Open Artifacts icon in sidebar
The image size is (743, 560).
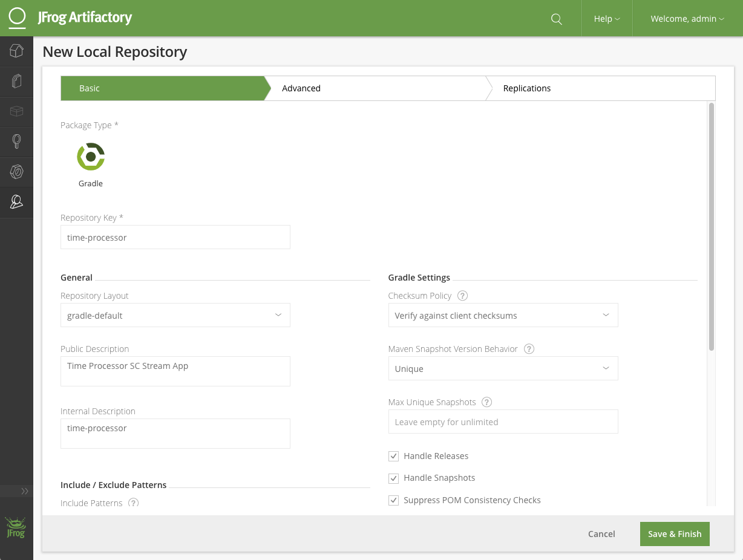(16, 81)
